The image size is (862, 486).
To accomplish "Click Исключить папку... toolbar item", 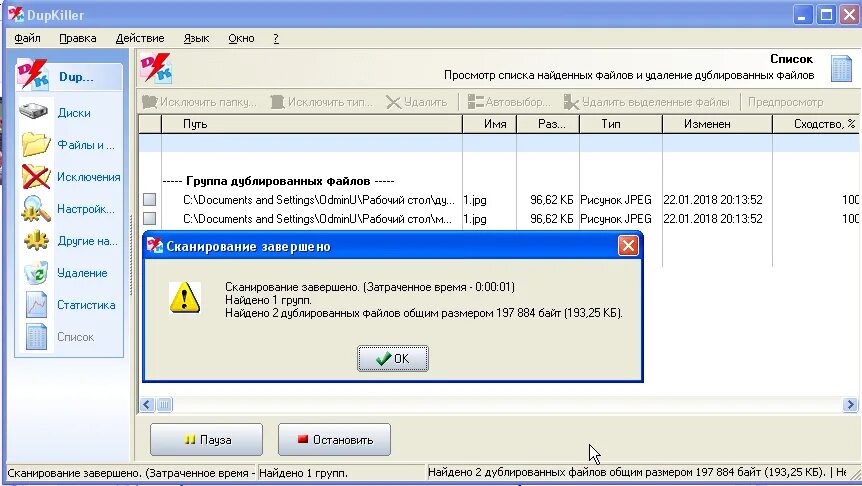I will coord(199,102).
